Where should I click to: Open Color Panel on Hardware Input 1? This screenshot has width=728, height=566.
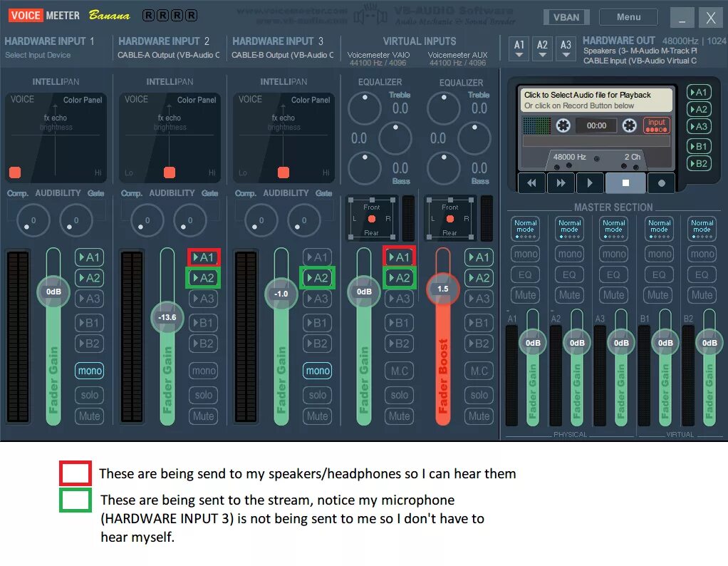coord(83,100)
